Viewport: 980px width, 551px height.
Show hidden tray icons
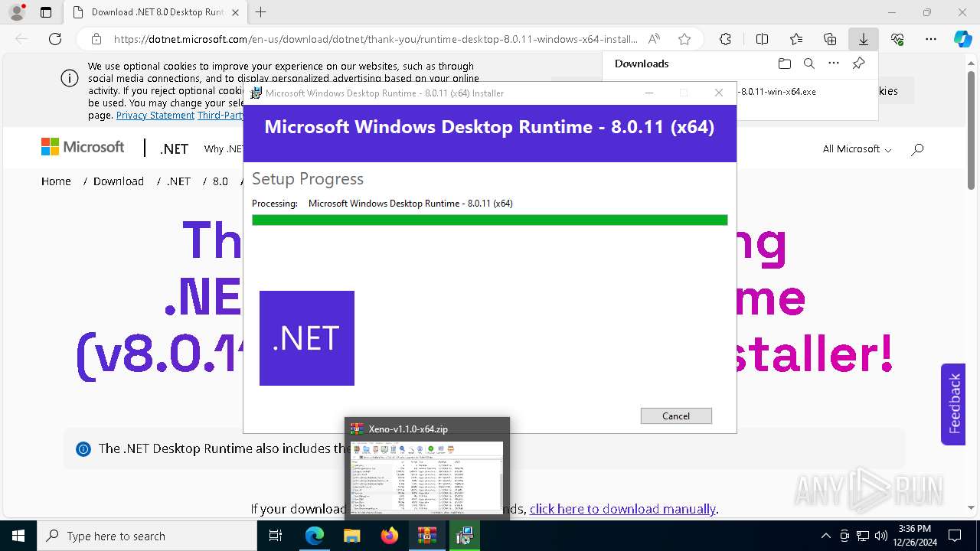[x=825, y=536]
